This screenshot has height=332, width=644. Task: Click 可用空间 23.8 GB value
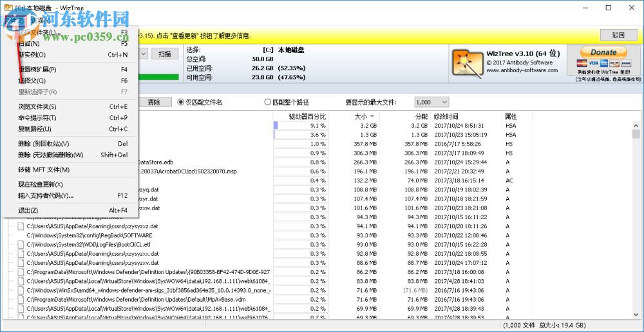263,77
